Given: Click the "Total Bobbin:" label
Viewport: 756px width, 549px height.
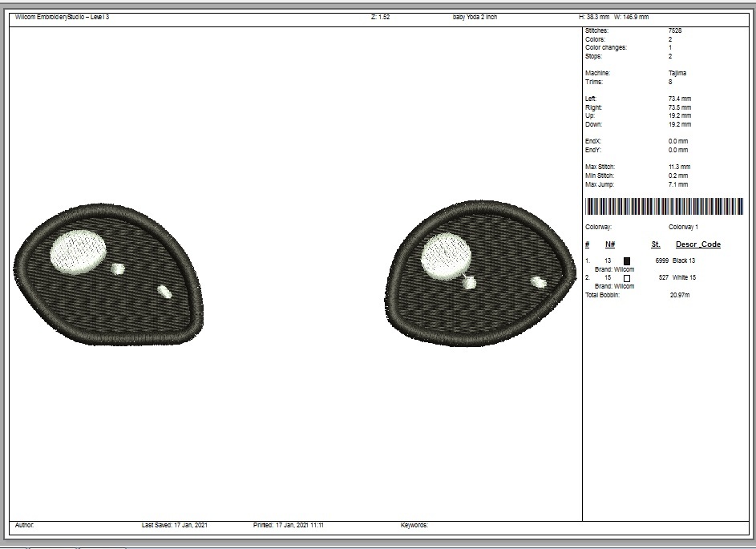Looking at the screenshot, I should (603, 295).
